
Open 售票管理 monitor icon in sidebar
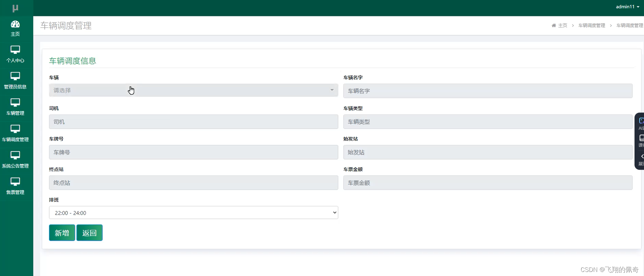(x=15, y=182)
